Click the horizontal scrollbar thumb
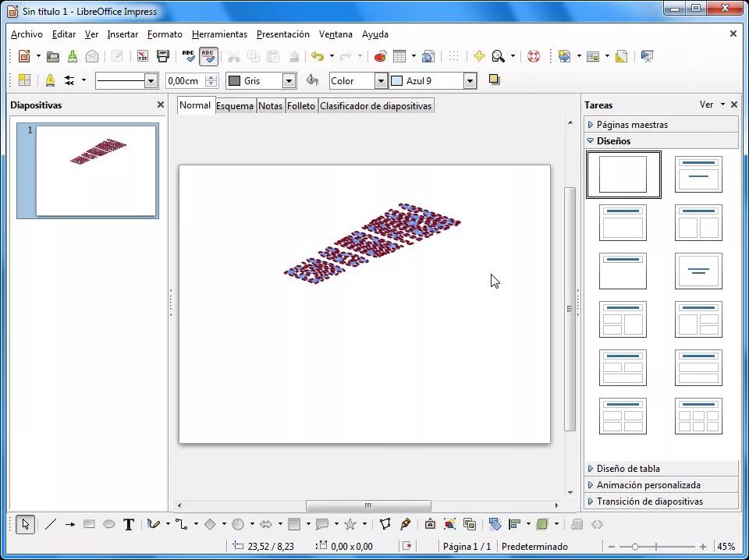Viewport: 749px width, 560px height. pos(368,505)
